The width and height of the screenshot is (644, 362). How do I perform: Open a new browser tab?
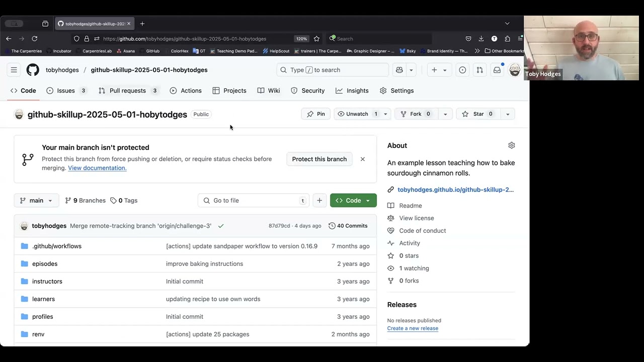142,24
